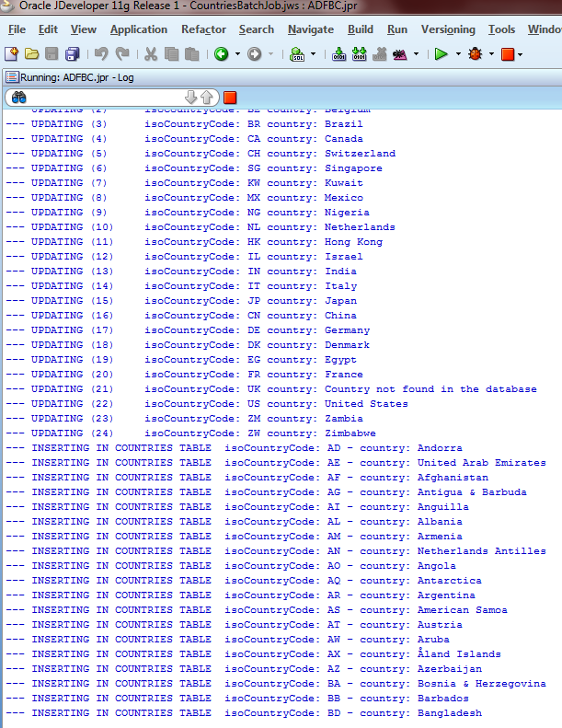
Task: Click the green Back navigation arrow
Action: [x=222, y=54]
